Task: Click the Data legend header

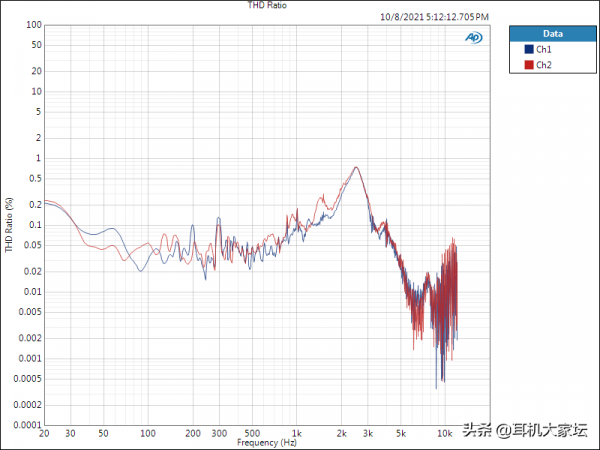Action: click(552, 33)
